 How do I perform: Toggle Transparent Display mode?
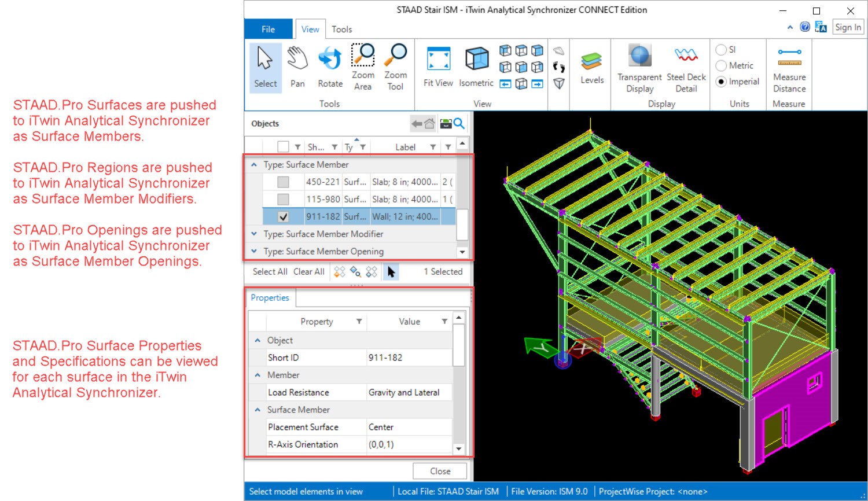[x=639, y=68]
